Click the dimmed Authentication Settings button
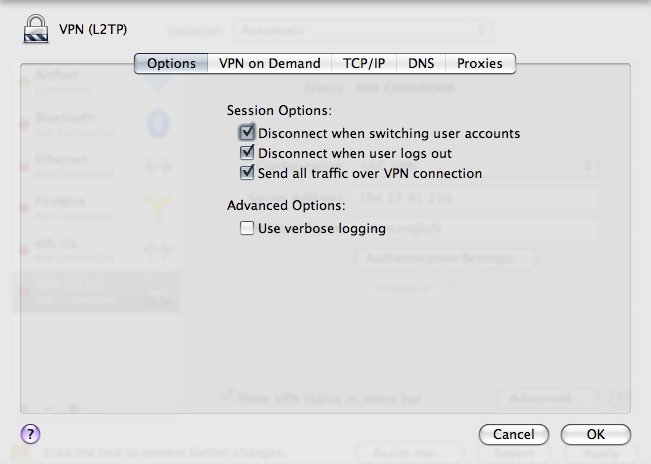Viewport: 651px width, 464px height. [446, 259]
